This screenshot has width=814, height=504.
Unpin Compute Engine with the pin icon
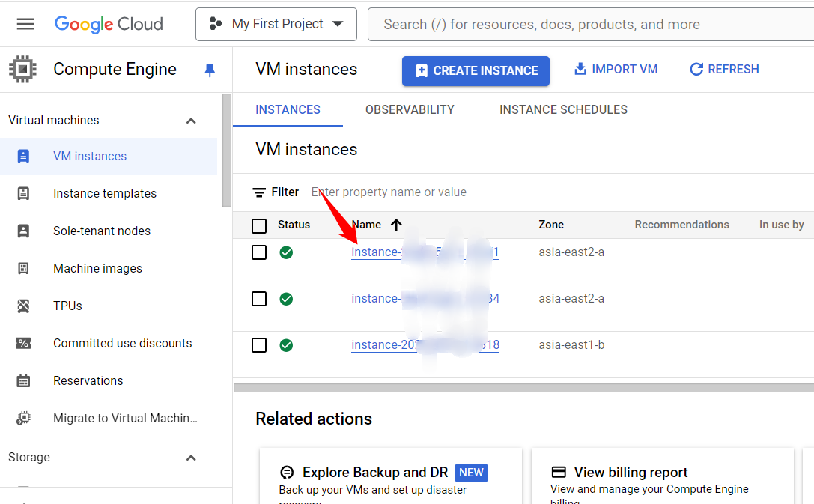[x=210, y=70]
